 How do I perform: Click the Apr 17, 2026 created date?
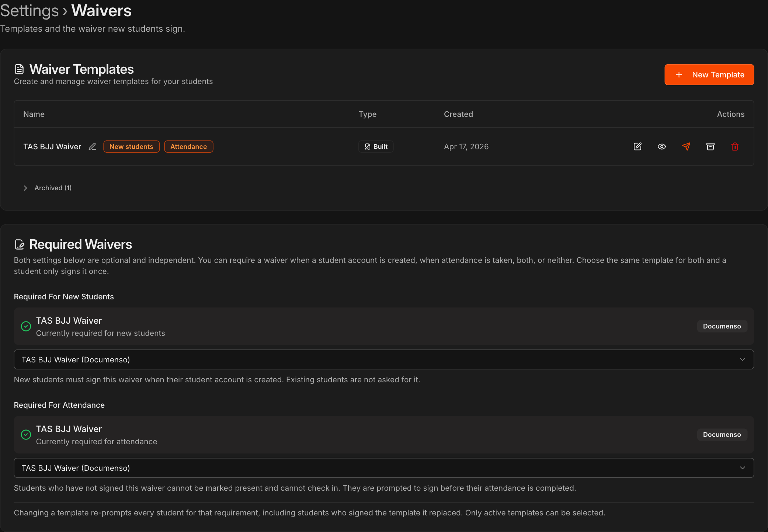466,147
